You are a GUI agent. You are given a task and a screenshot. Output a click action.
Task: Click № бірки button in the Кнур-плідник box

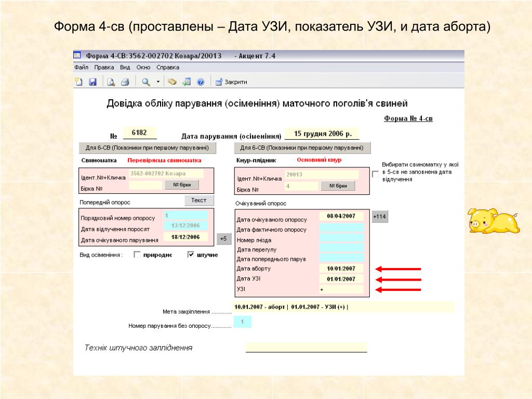pyautogui.click(x=338, y=186)
